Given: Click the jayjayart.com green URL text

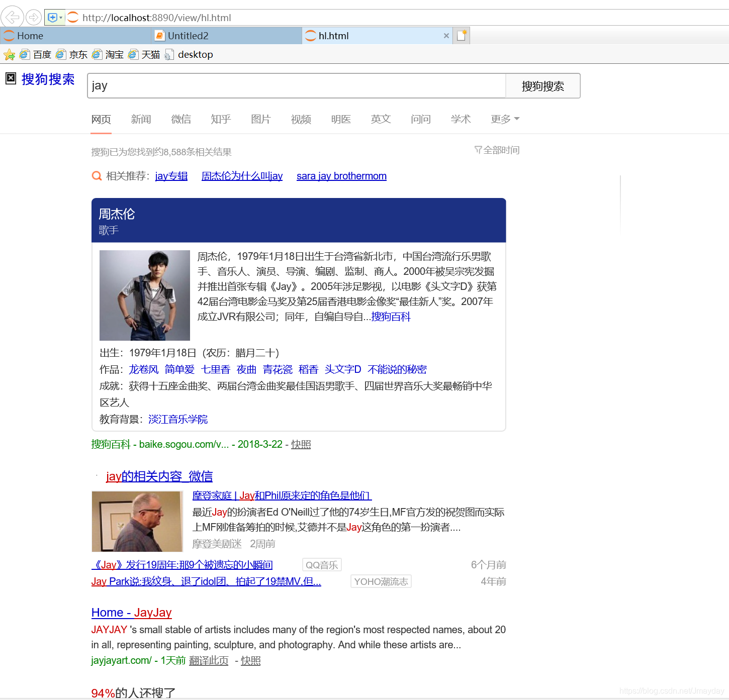Looking at the screenshot, I should coord(121,660).
